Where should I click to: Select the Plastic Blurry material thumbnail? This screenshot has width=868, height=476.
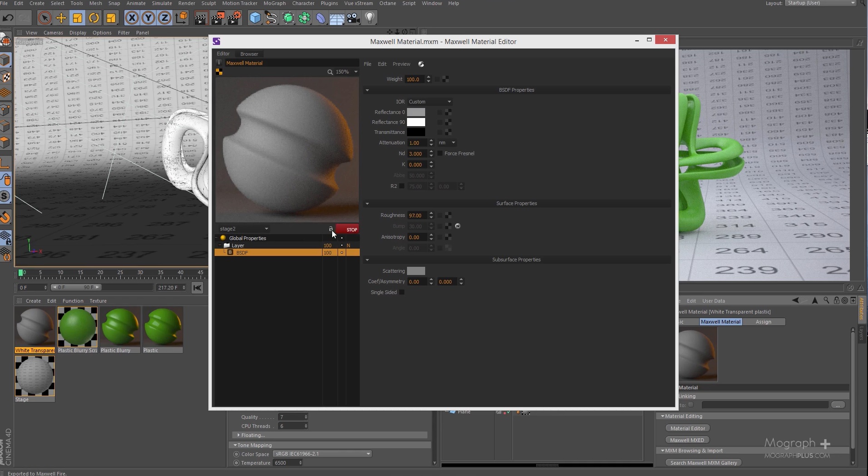coord(120,327)
